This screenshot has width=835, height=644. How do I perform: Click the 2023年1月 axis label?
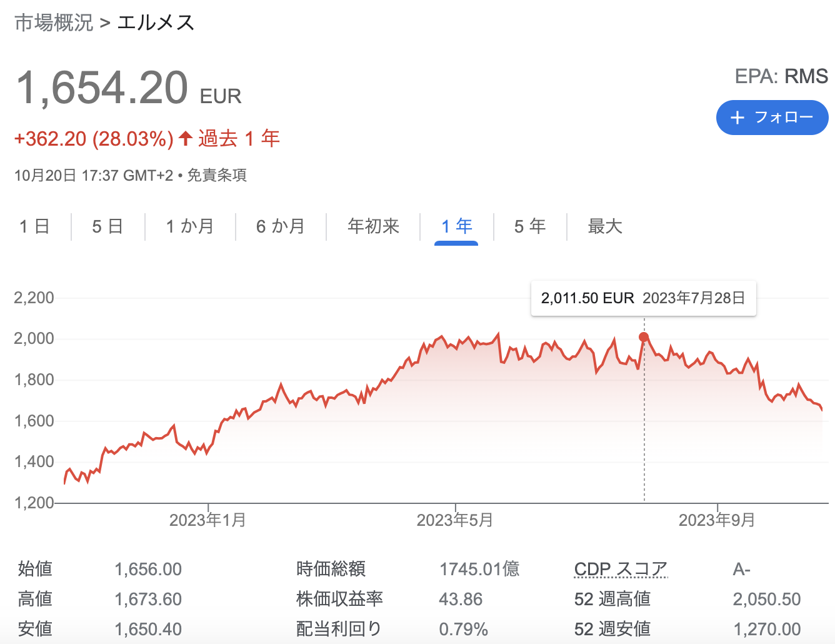pos(207,520)
